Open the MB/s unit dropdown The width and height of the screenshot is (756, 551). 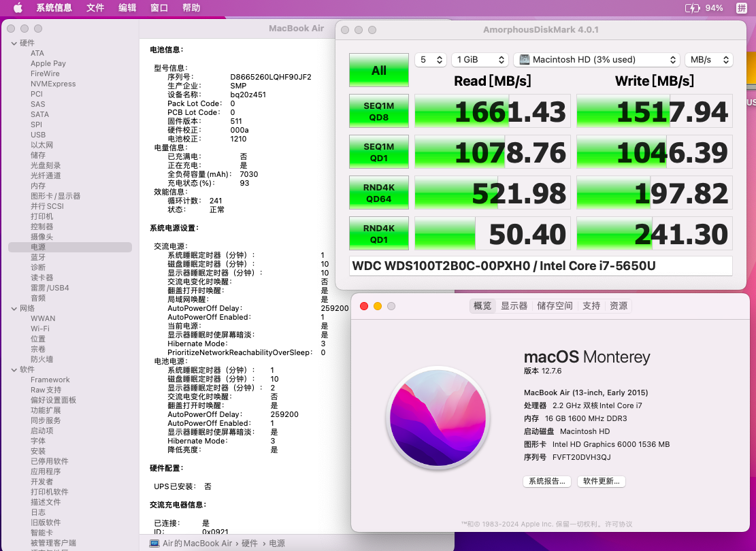pos(709,59)
